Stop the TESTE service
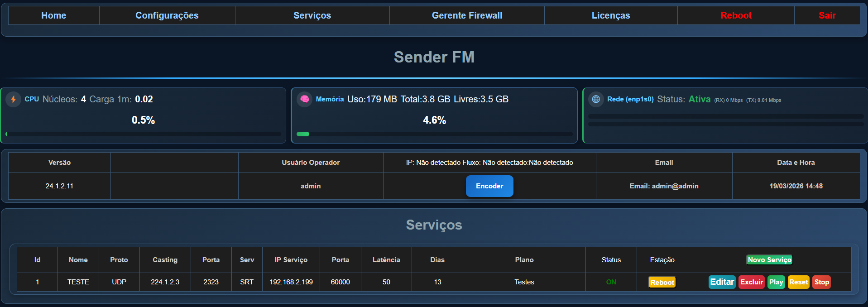This screenshot has height=307, width=868. [821, 282]
